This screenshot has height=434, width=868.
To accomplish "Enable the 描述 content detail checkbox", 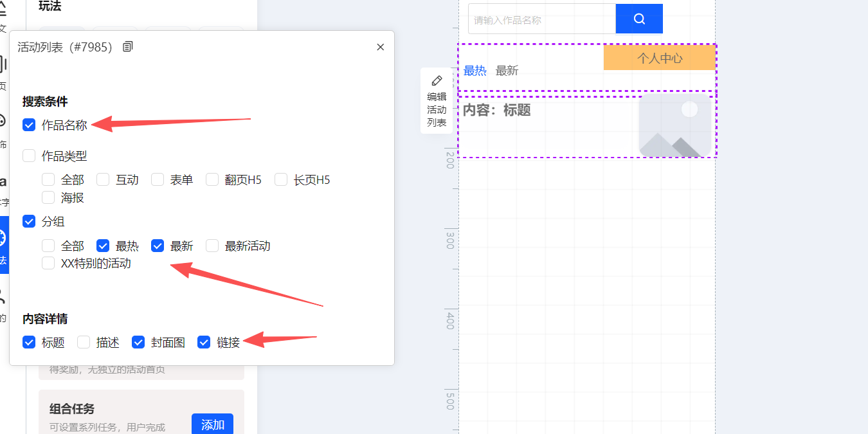I will (x=84, y=342).
